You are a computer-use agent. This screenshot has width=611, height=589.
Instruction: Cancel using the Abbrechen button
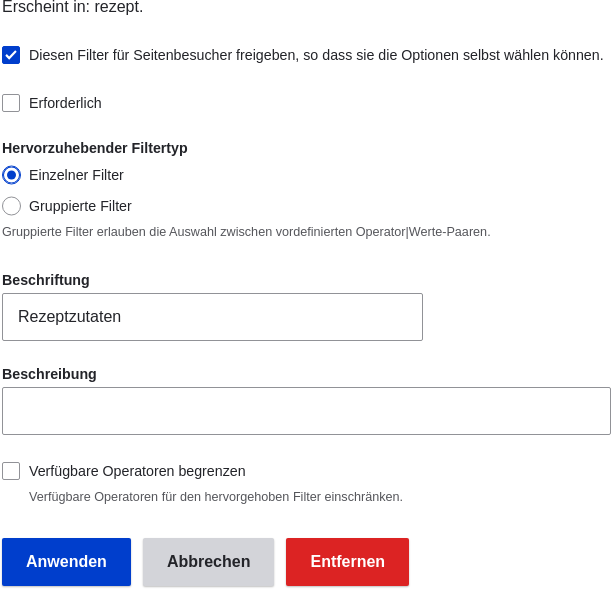click(x=208, y=562)
